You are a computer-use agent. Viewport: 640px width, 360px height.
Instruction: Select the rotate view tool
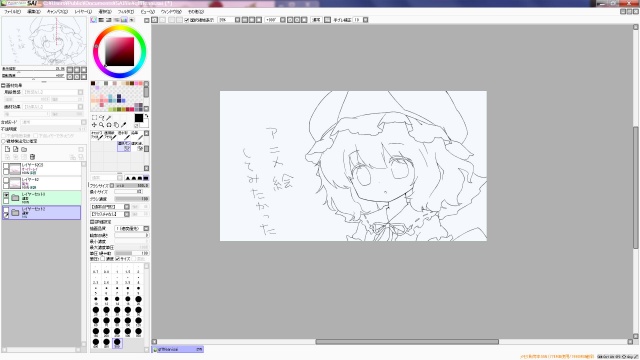[109, 125]
